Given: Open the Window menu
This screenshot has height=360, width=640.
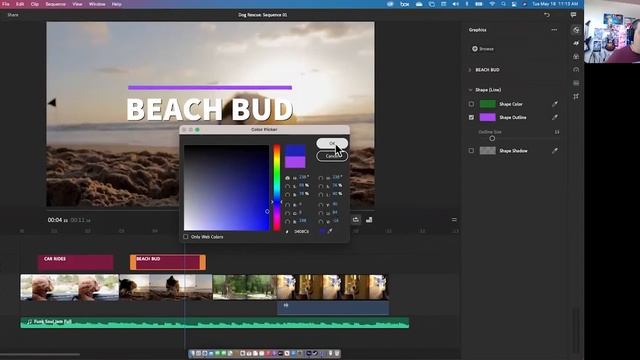Looking at the screenshot, I should pos(97,4).
